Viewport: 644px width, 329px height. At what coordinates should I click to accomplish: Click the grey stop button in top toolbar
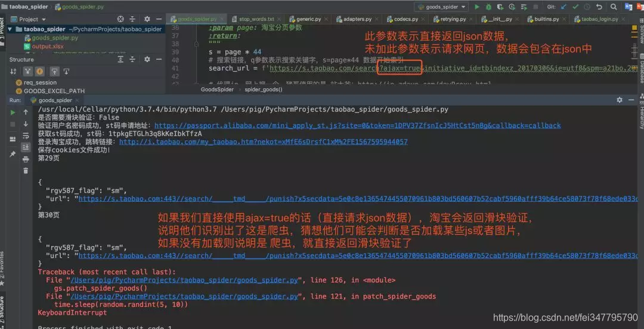535,7
